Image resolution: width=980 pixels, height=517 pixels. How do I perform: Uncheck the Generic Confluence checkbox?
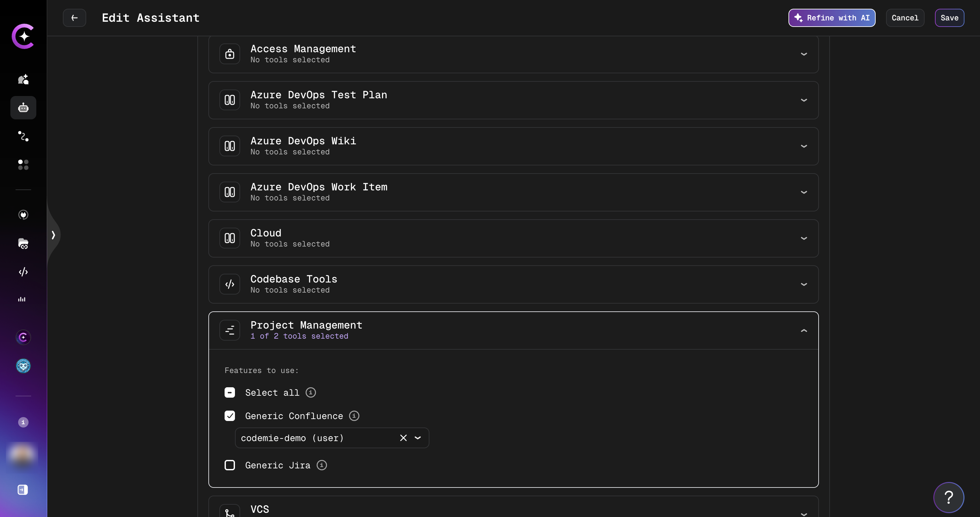(230, 415)
